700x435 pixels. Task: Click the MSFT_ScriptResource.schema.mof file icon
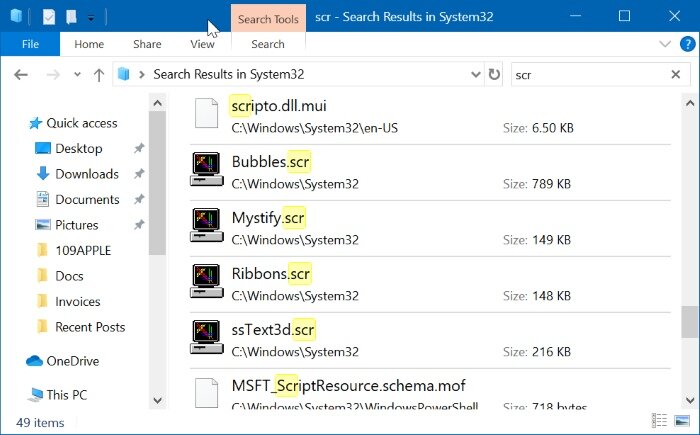coord(206,393)
